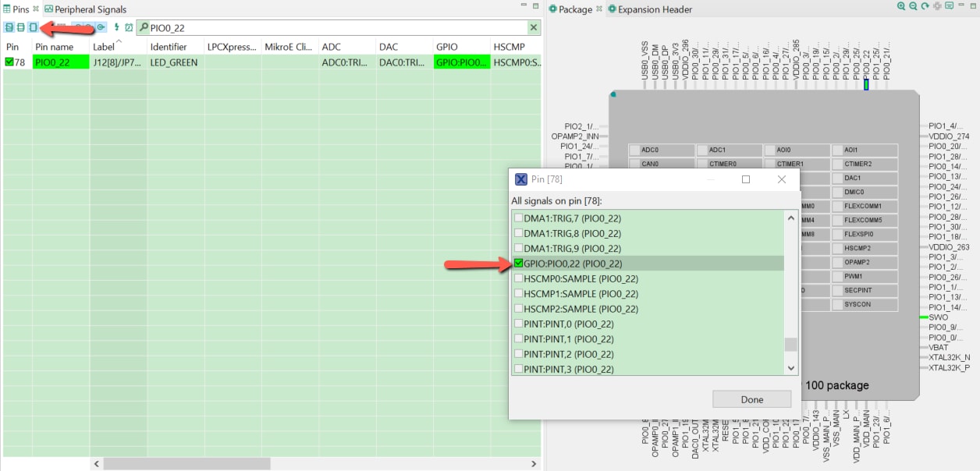Rotate the package view with the rotate icon
The height and width of the screenshot is (471, 980).
click(925, 6)
